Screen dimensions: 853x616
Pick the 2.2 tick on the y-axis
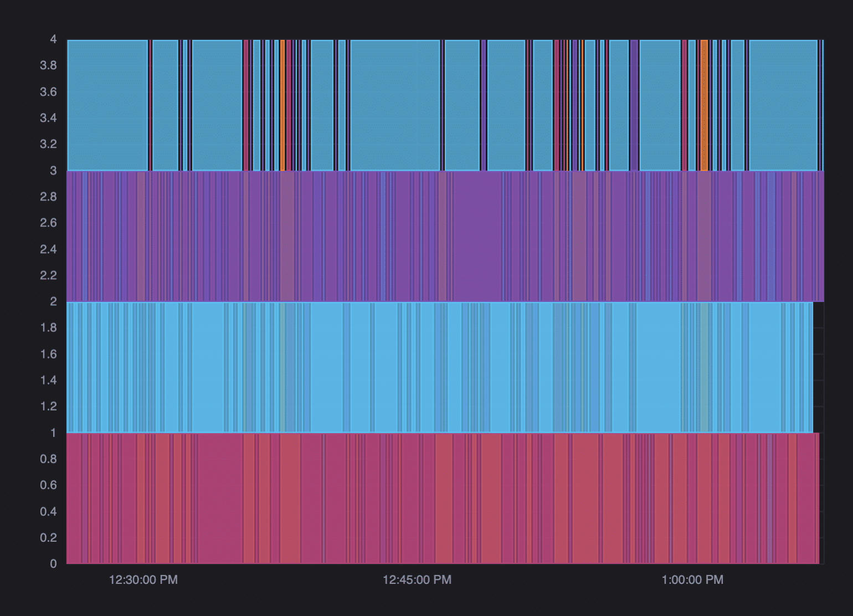(x=48, y=275)
